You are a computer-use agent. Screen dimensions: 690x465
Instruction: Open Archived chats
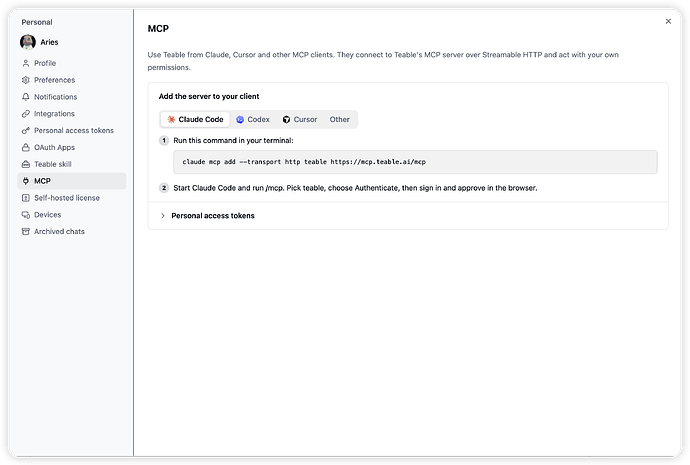tap(71, 231)
